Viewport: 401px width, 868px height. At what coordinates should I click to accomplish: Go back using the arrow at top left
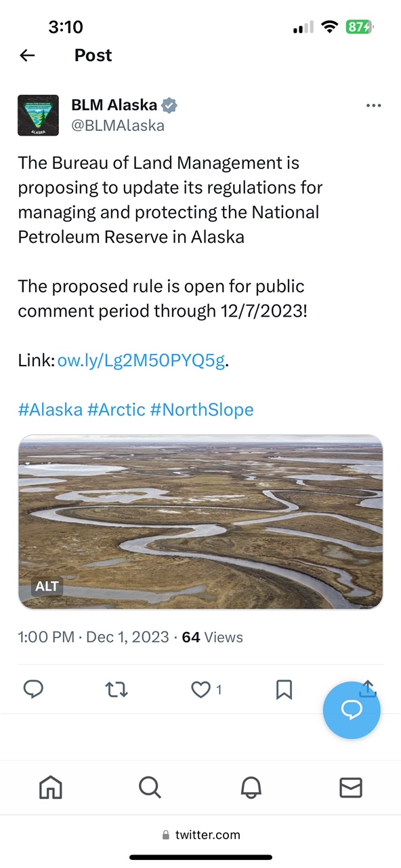[26, 55]
